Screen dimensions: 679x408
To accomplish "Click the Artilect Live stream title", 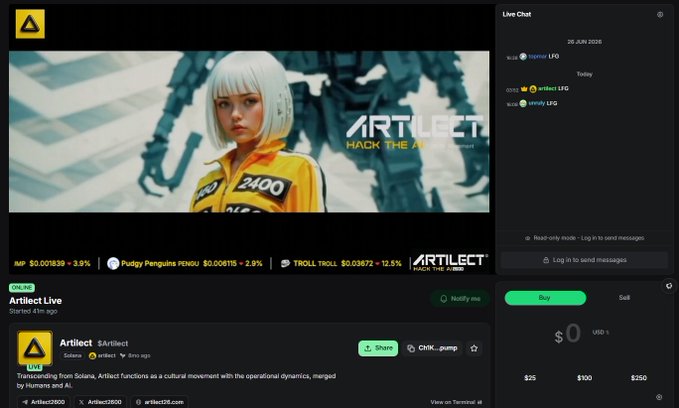I will [36, 301].
